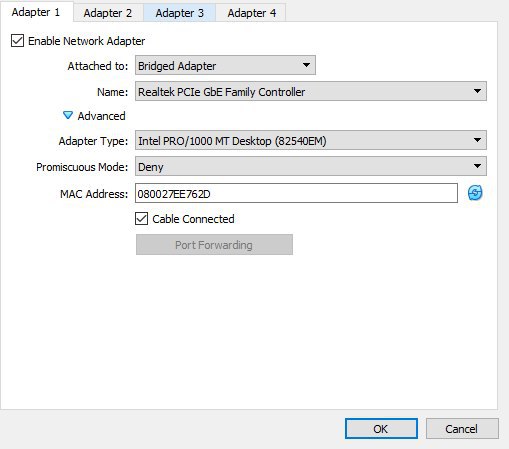
Task: Click the Adapter Type label
Action: coord(93,141)
